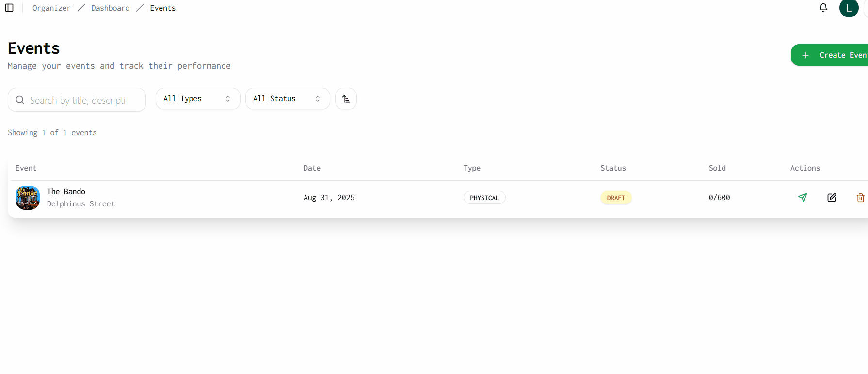
Task: Navigate to the Dashboard breadcrumb
Action: [x=111, y=8]
